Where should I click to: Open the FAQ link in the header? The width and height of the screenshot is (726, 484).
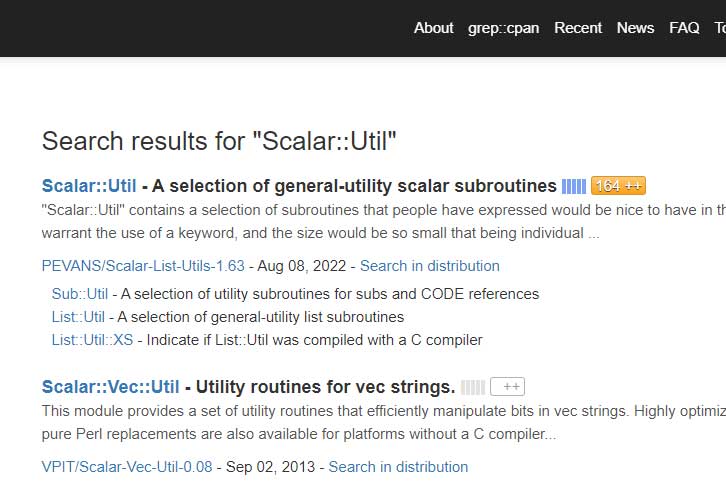point(684,28)
